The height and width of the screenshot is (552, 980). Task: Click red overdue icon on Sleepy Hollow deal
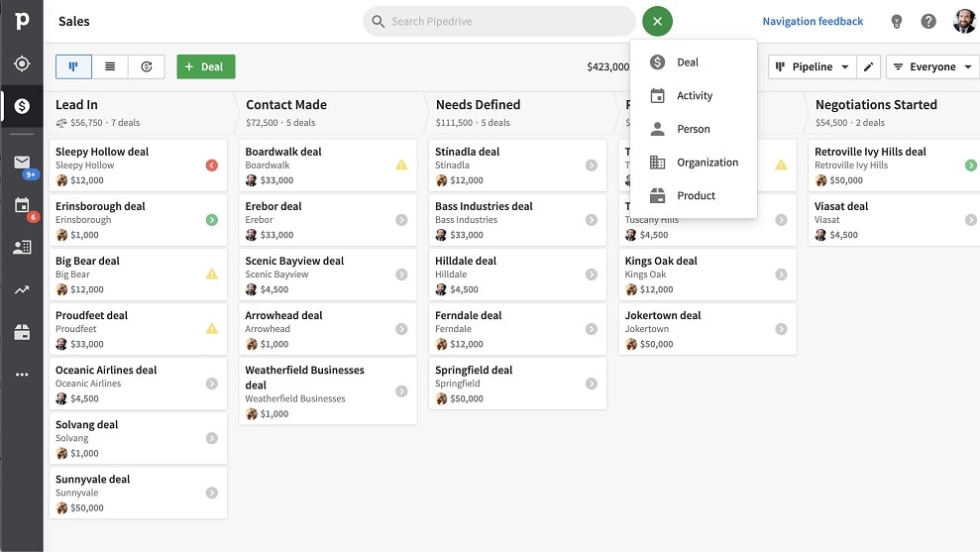tap(212, 166)
